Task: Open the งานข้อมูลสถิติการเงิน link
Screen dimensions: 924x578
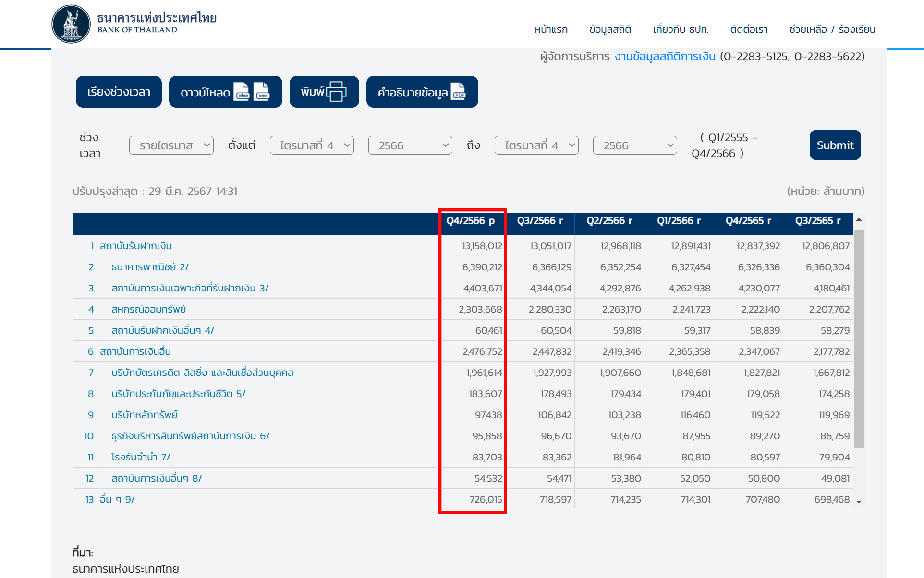Action: click(665, 57)
